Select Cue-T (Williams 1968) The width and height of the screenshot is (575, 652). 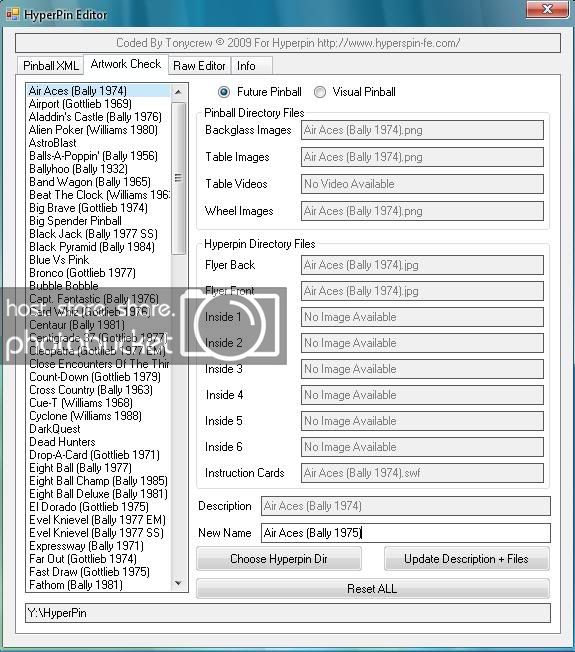coord(99,403)
